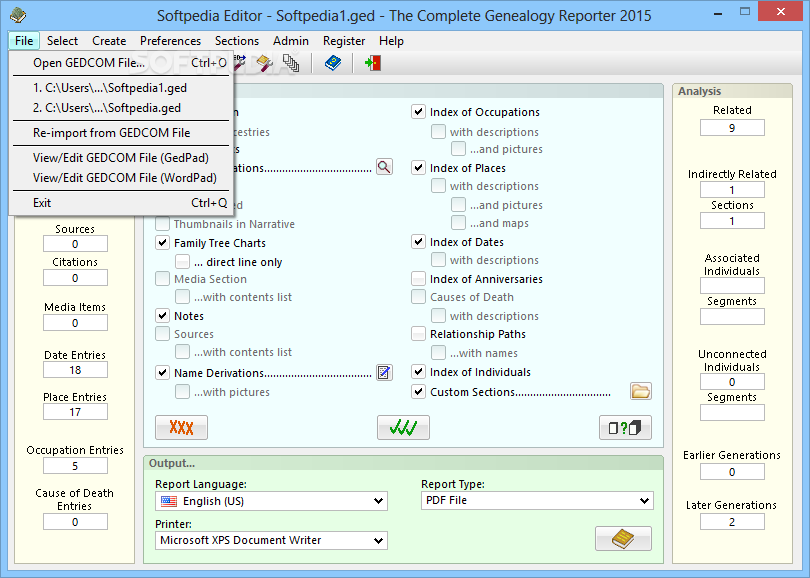Open the blue help book icon
The image size is (810, 578).
click(x=333, y=64)
